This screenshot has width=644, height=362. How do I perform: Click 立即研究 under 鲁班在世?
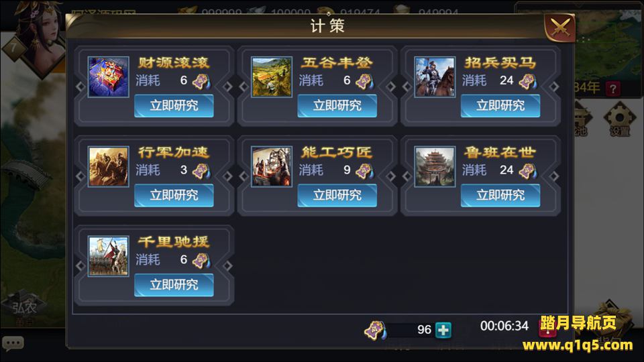[x=500, y=195]
